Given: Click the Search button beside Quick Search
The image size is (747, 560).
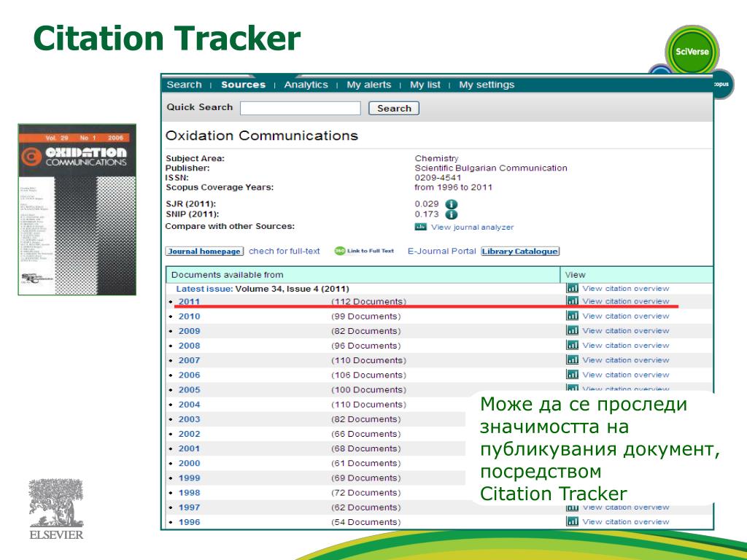Looking at the screenshot, I should (x=394, y=108).
